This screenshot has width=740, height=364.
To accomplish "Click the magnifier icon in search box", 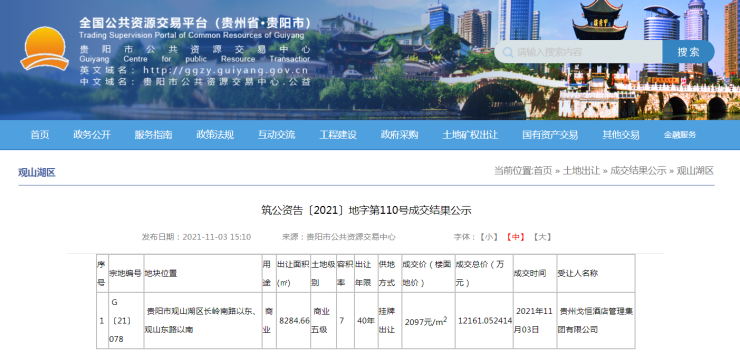I will point(508,52).
